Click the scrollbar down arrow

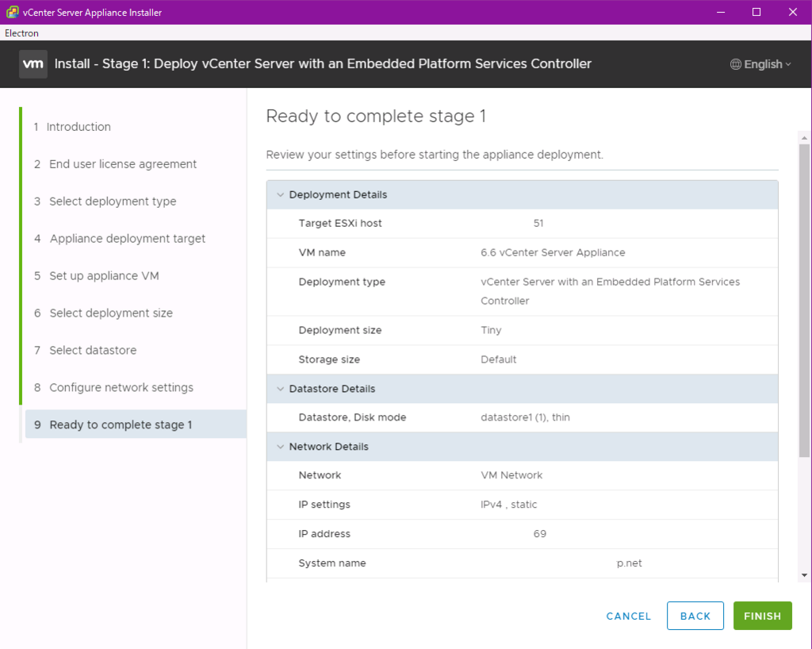[x=804, y=575]
